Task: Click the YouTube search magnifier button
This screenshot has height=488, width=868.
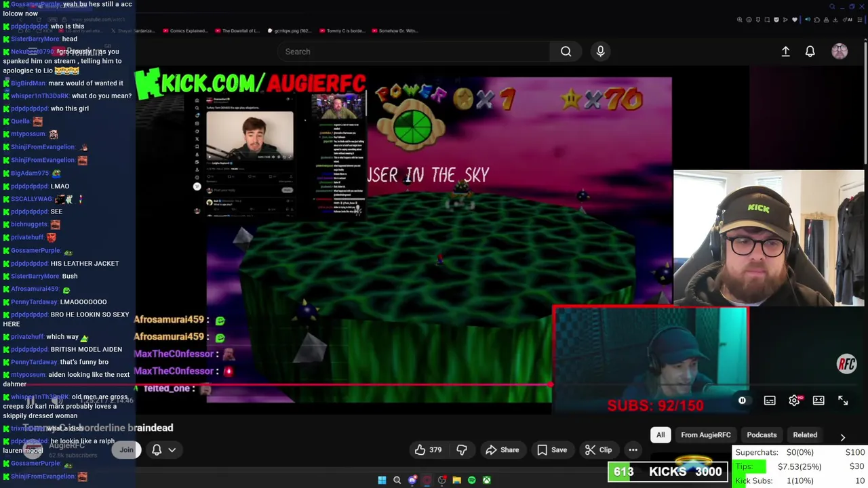Action: (x=566, y=52)
